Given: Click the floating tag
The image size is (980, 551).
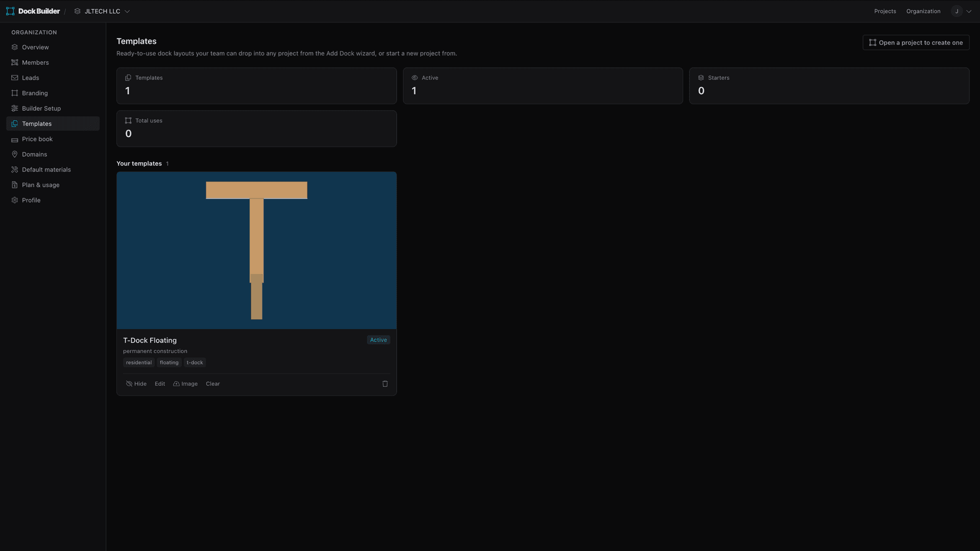Looking at the screenshot, I should [169, 363].
